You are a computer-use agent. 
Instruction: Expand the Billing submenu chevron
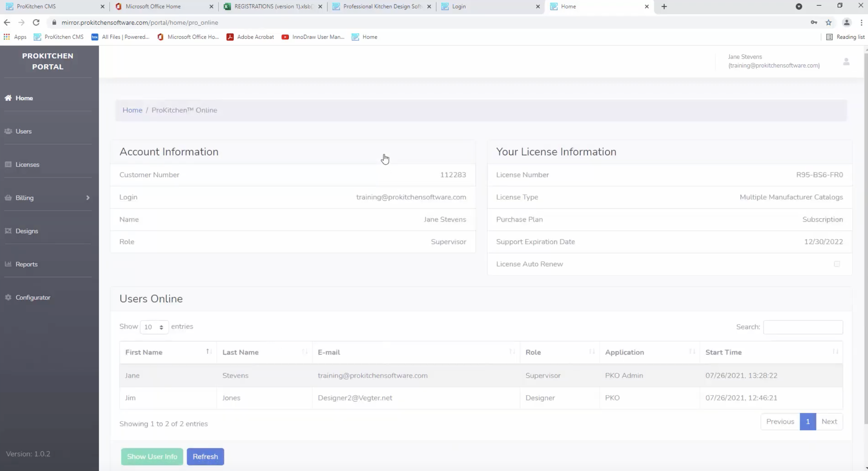pyautogui.click(x=88, y=198)
